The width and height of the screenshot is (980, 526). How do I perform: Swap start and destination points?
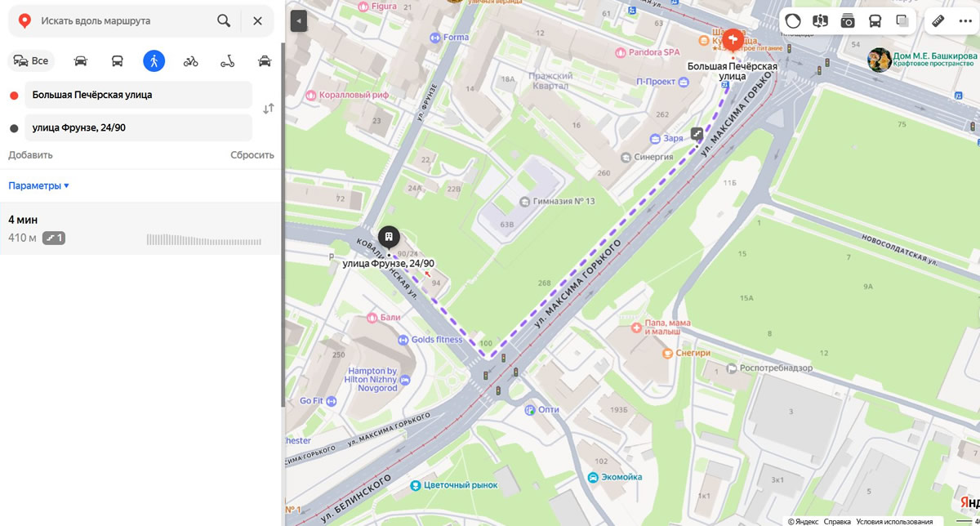point(268,109)
